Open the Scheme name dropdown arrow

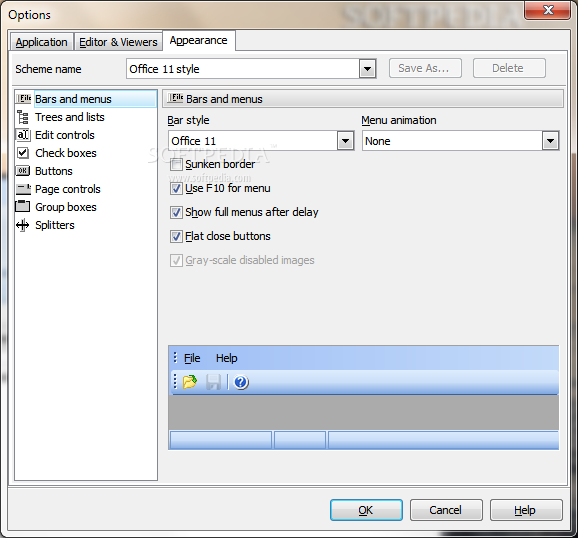pos(367,69)
